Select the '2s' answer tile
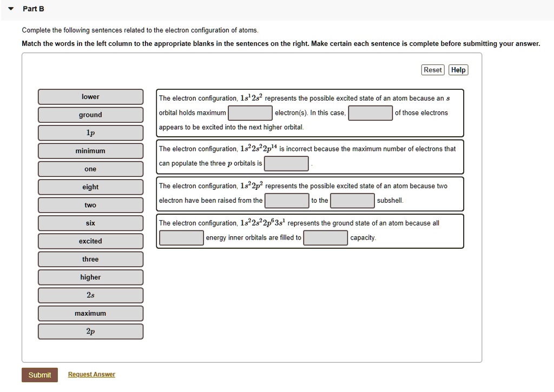The width and height of the screenshot is (554, 392). click(90, 295)
